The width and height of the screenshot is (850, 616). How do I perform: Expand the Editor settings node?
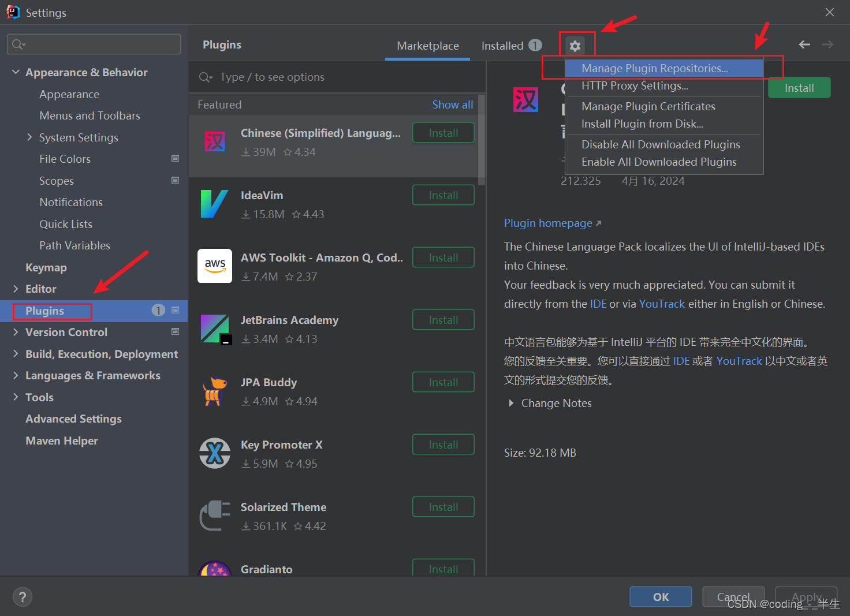click(x=16, y=289)
